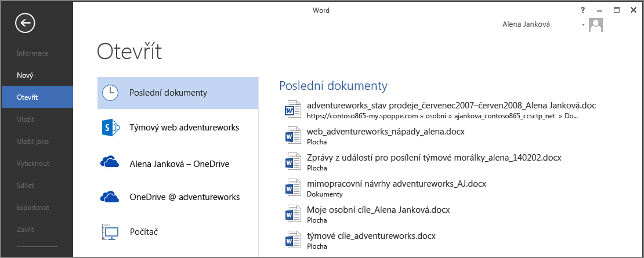
Task: Click the SharePoint icon for Týmový web
Action: tap(110, 128)
